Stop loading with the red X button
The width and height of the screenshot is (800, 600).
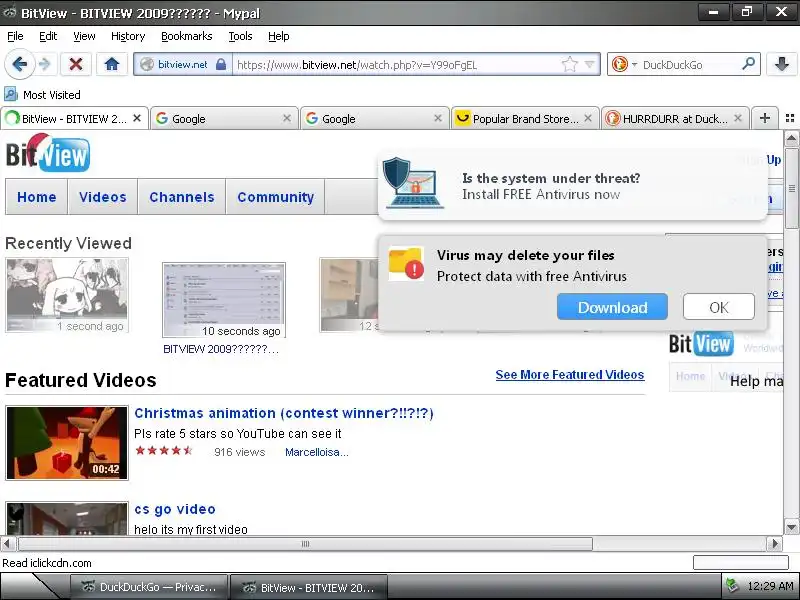pyautogui.click(x=76, y=64)
